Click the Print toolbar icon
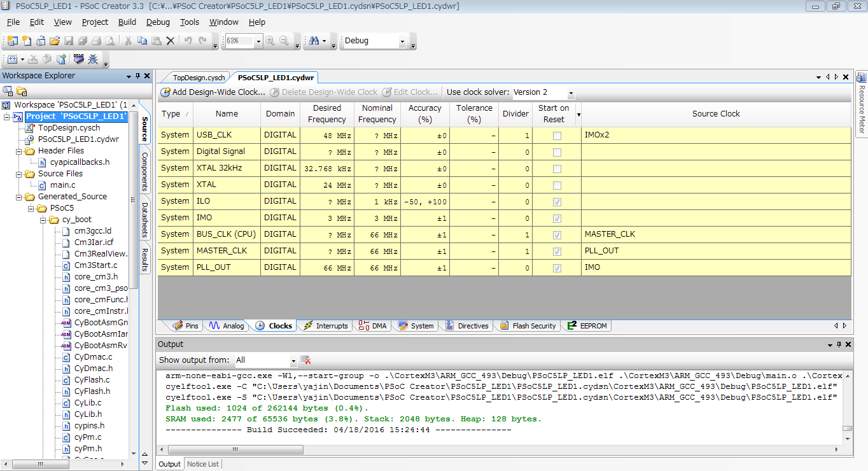 97,41
